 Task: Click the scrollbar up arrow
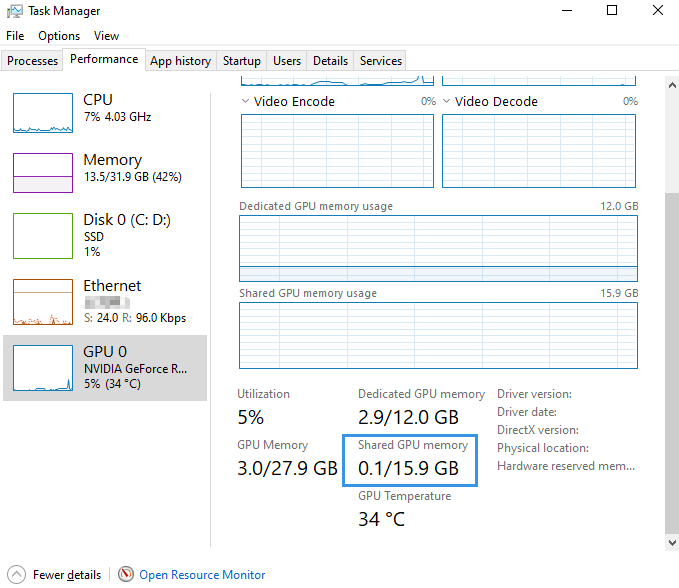(672, 85)
